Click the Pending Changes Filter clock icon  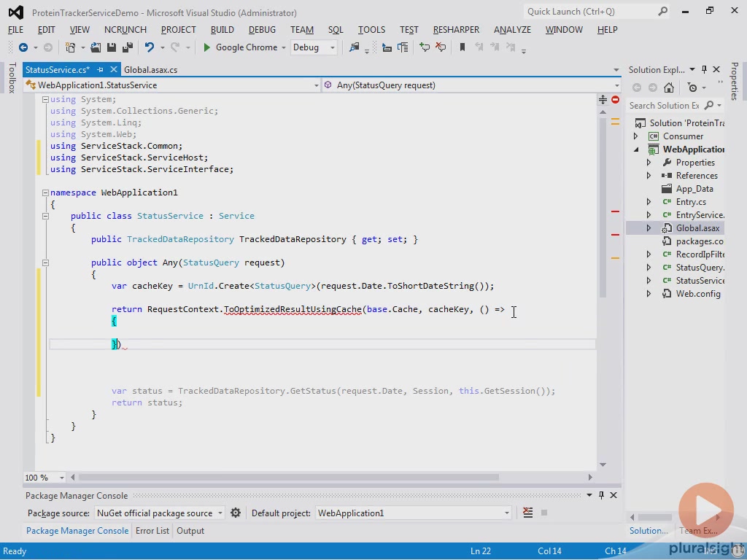tap(693, 87)
